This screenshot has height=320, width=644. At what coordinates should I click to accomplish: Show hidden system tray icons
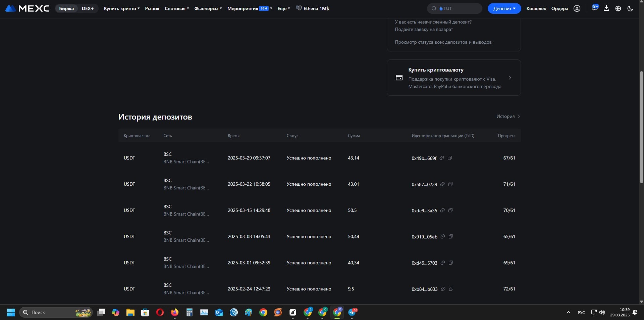[x=569, y=312]
